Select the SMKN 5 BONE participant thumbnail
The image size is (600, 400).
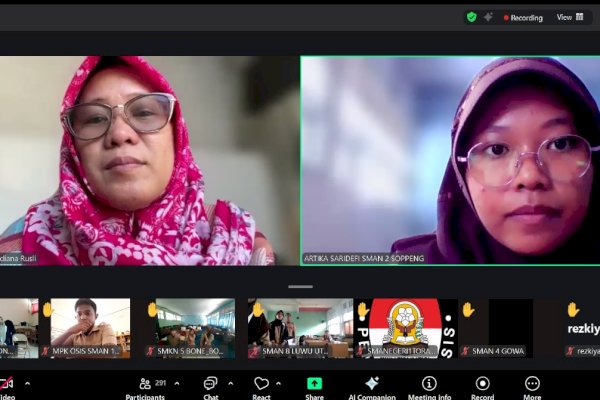coord(190,328)
